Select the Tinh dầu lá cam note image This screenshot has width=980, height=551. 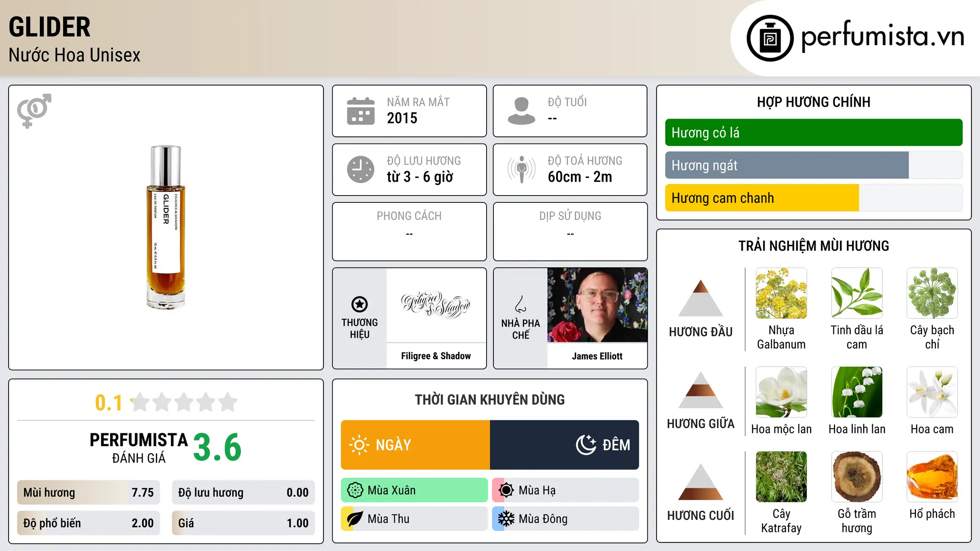[x=857, y=293]
